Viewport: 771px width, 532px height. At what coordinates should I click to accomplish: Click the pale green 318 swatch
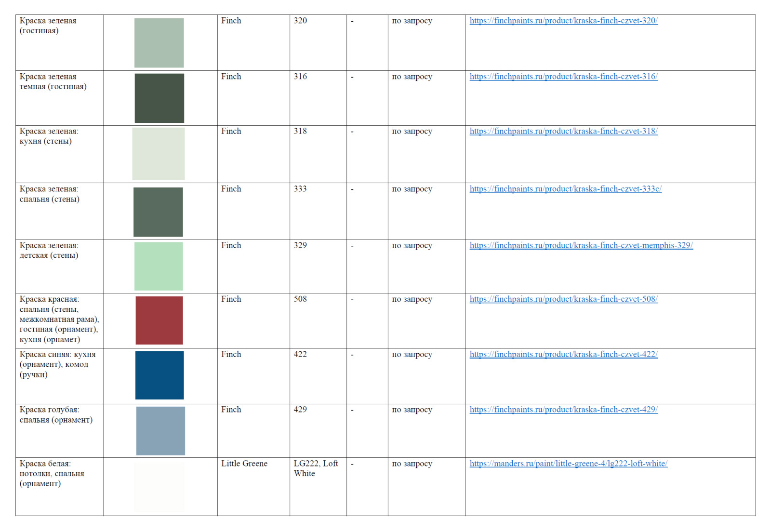(x=159, y=154)
